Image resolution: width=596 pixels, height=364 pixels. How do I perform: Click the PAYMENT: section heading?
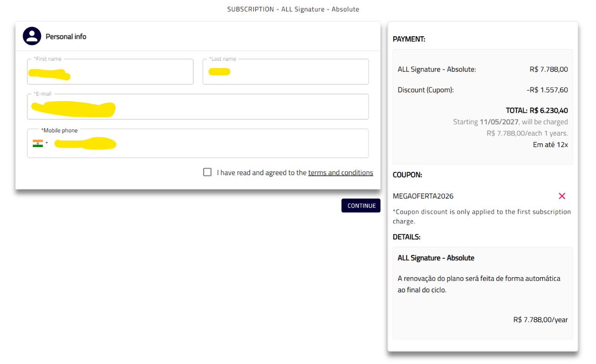point(409,39)
